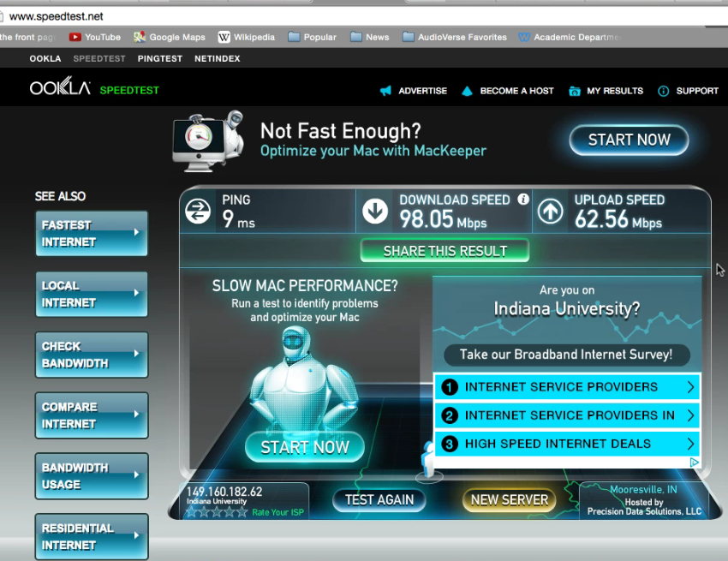This screenshot has width=728, height=561.
Task: Click the user location person marker
Action: pyautogui.click(x=428, y=461)
